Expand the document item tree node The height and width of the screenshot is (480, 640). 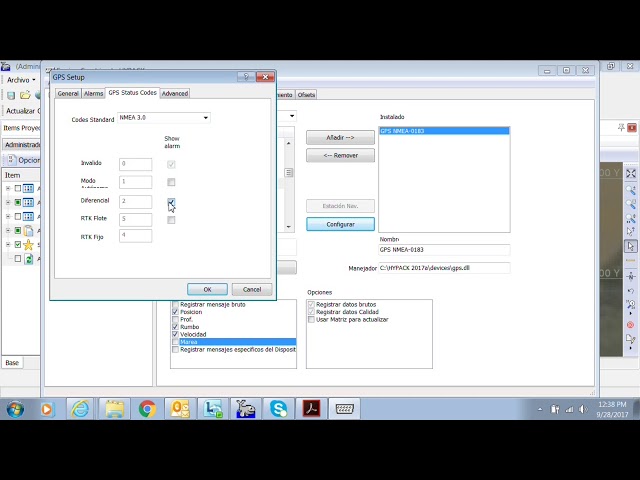(x=8, y=231)
